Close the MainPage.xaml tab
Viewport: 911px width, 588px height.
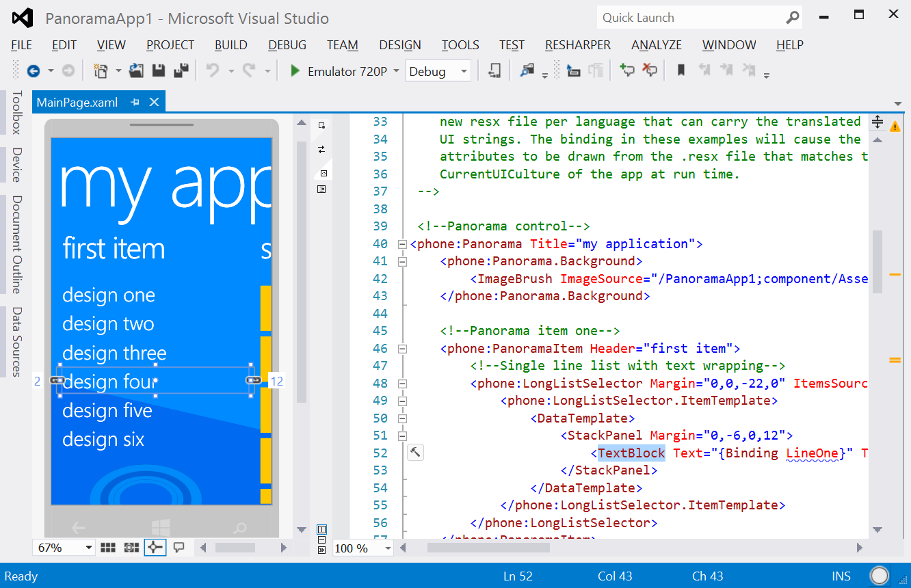[154, 102]
